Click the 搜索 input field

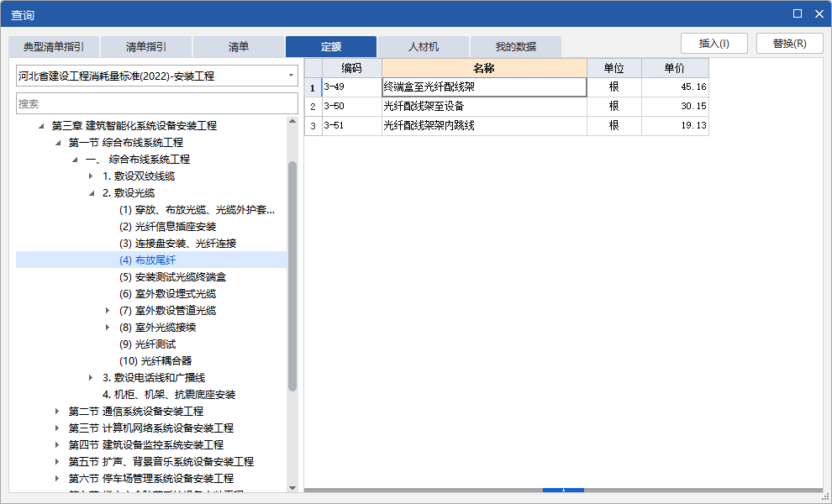point(157,104)
